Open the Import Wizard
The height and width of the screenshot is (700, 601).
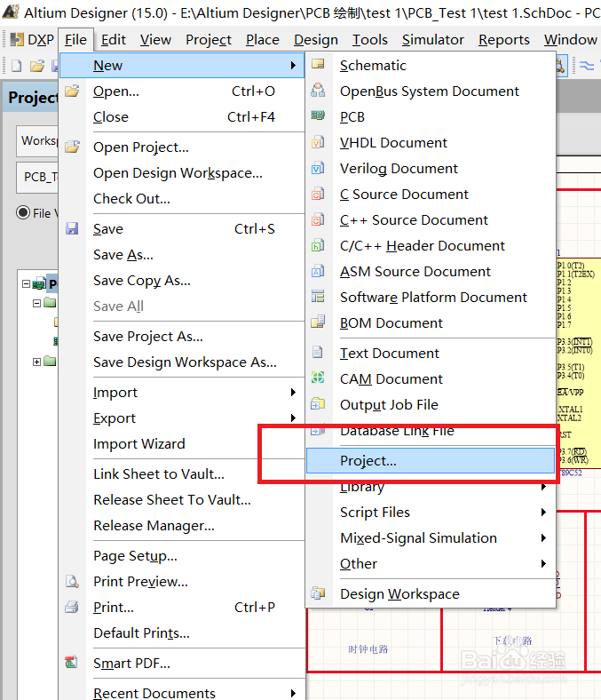click(x=183, y=444)
